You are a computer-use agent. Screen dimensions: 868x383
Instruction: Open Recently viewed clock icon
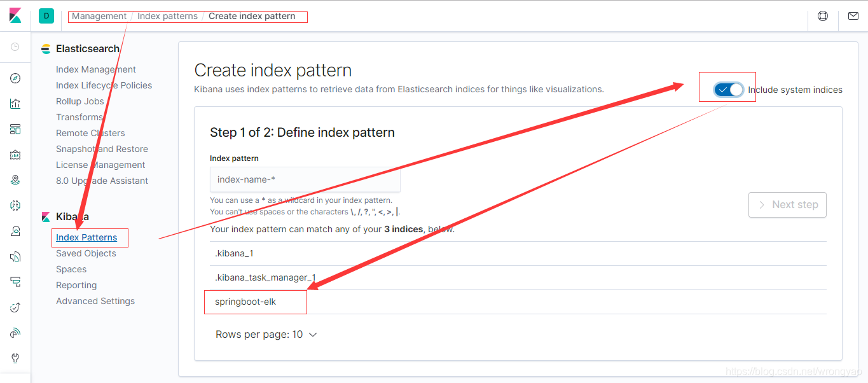pos(15,47)
